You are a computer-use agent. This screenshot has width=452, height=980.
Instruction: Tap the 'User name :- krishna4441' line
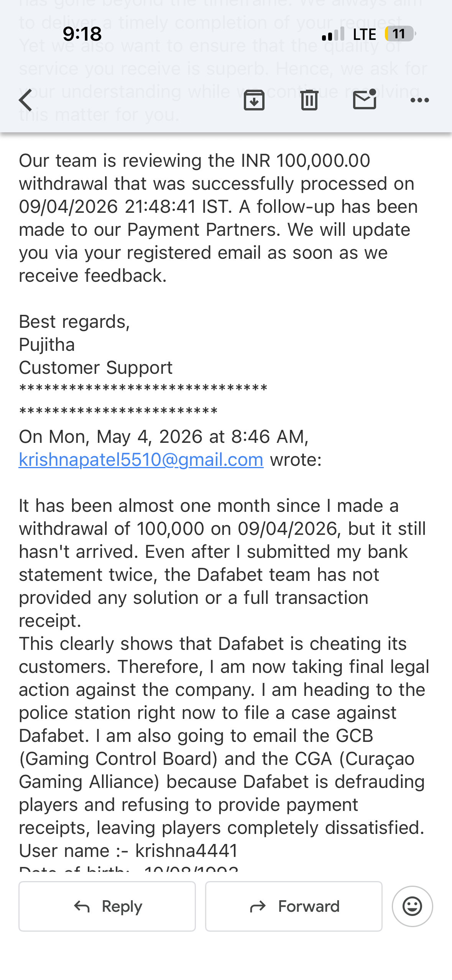pos(128,850)
